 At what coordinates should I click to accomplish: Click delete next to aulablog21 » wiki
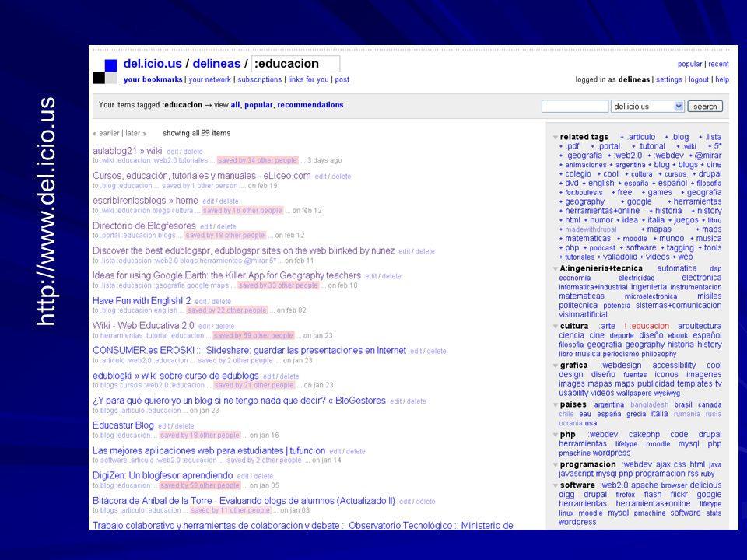click(193, 152)
